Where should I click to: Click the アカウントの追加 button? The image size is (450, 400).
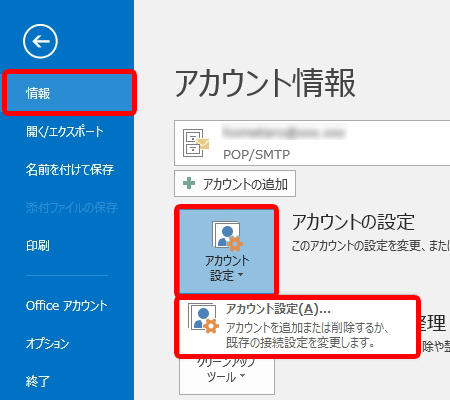235,184
